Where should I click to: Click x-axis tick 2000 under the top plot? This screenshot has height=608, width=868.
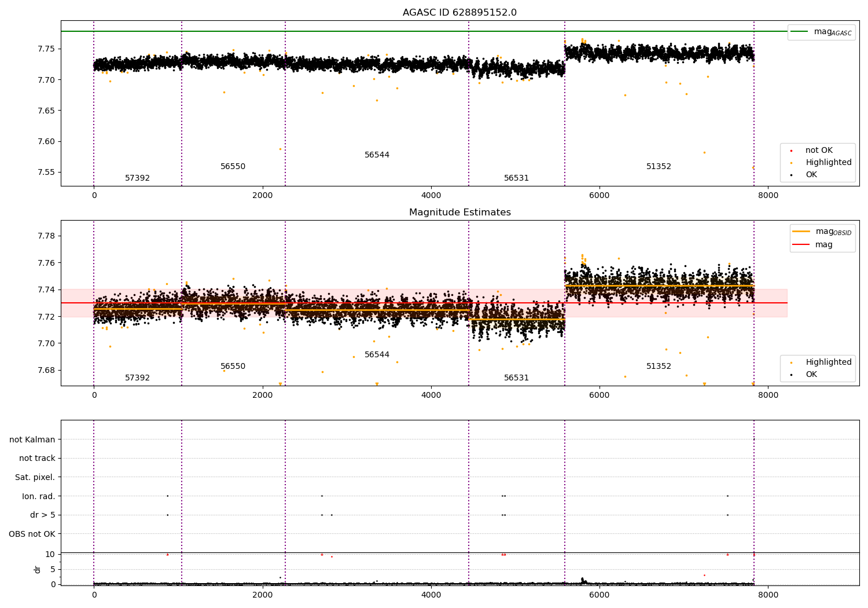click(x=263, y=196)
